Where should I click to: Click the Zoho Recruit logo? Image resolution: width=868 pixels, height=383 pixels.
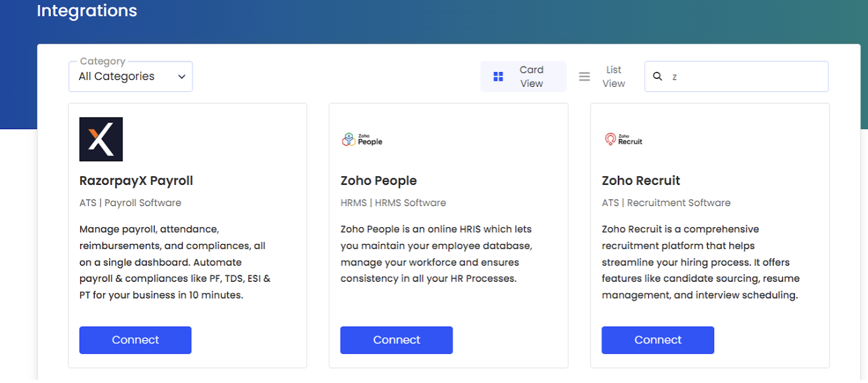[x=624, y=140]
